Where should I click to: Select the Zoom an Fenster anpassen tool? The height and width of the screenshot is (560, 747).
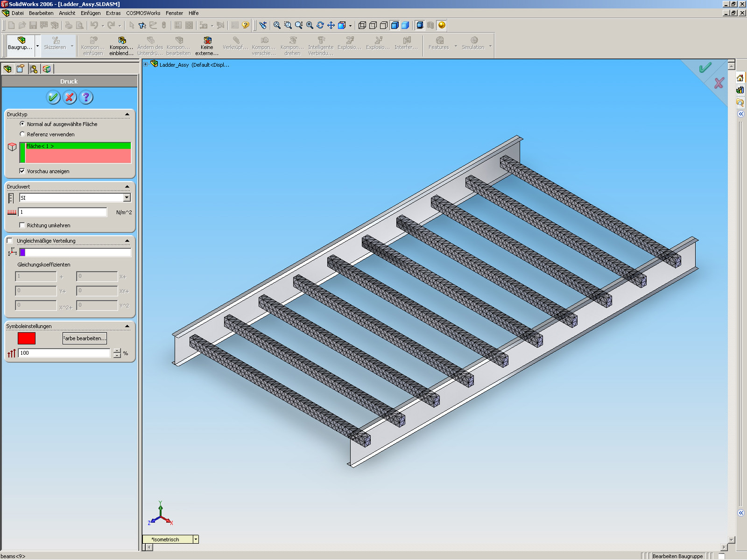277,26
